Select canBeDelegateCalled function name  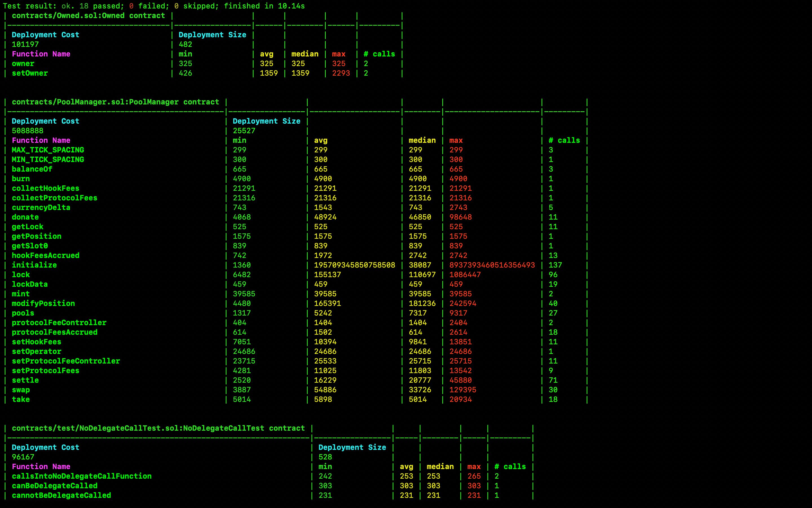[54, 486]
